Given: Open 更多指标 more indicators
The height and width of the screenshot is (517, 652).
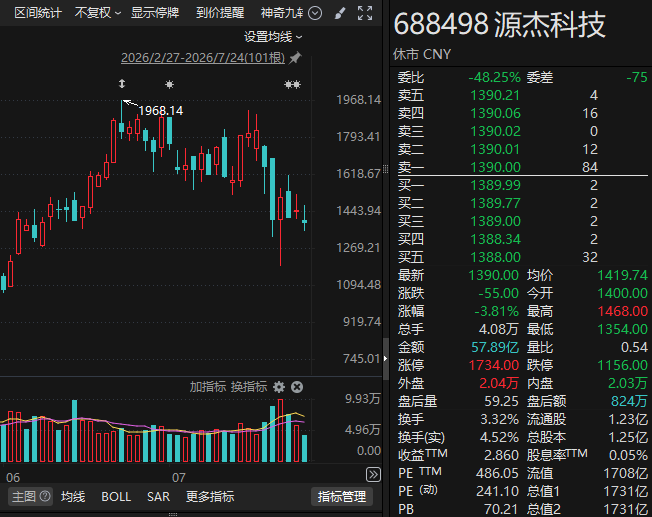Looking at the screenshot, I should (210, 496).
